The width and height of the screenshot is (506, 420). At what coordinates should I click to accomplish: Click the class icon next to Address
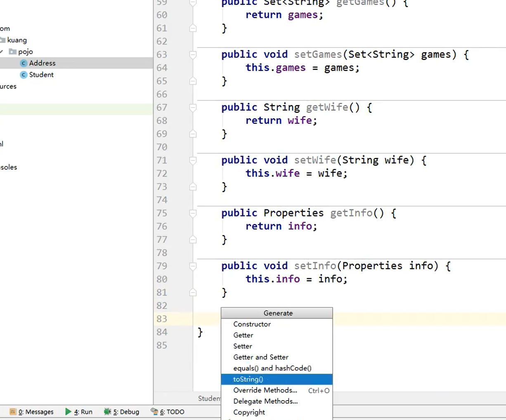click(24, 63)
